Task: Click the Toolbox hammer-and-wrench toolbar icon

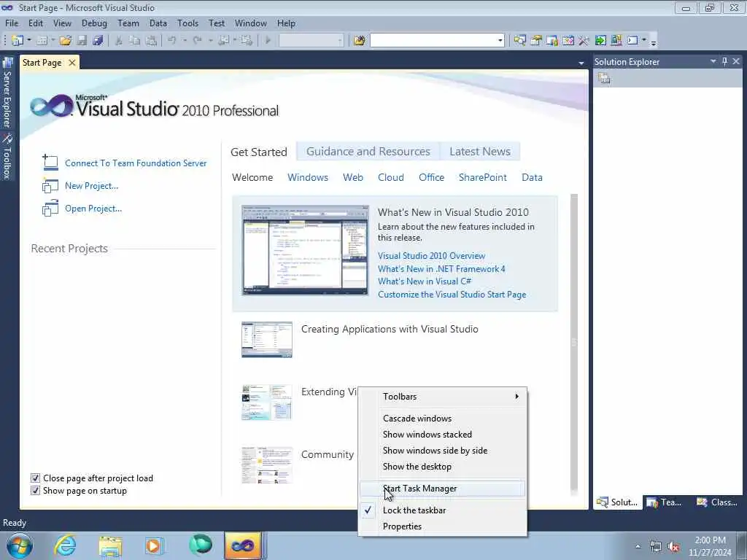Action: click(x=584, y=41)
